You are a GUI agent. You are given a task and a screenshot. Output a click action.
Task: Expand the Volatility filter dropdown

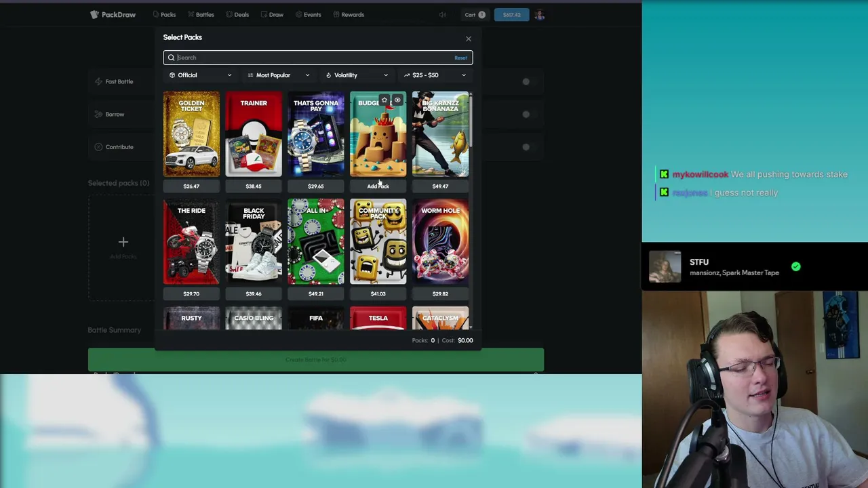tap(357, 75)
